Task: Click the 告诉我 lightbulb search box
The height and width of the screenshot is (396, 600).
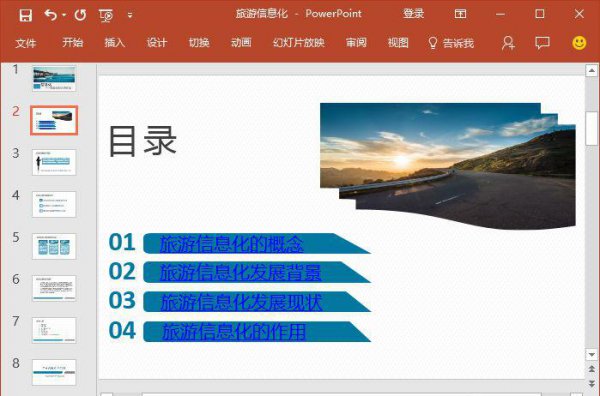Action: (x=451, y=43)
